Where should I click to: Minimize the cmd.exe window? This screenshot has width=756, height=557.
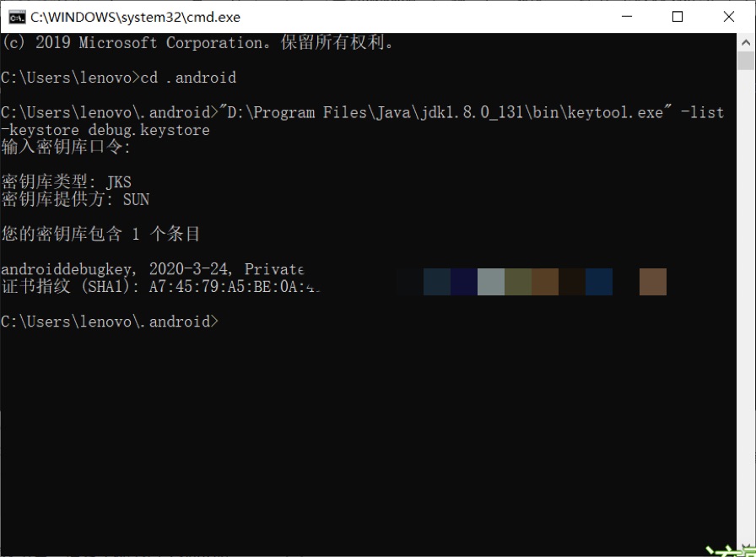tap(627, 17)
